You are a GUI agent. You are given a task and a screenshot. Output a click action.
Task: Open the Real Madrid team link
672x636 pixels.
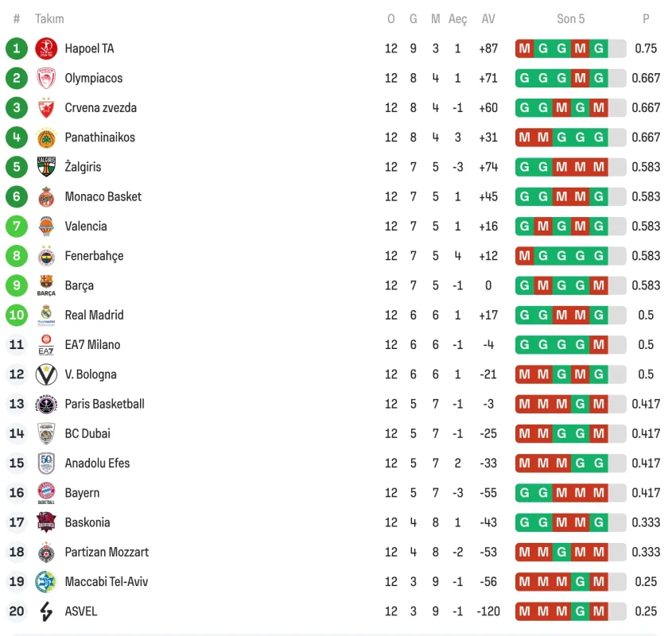point(94,315)
